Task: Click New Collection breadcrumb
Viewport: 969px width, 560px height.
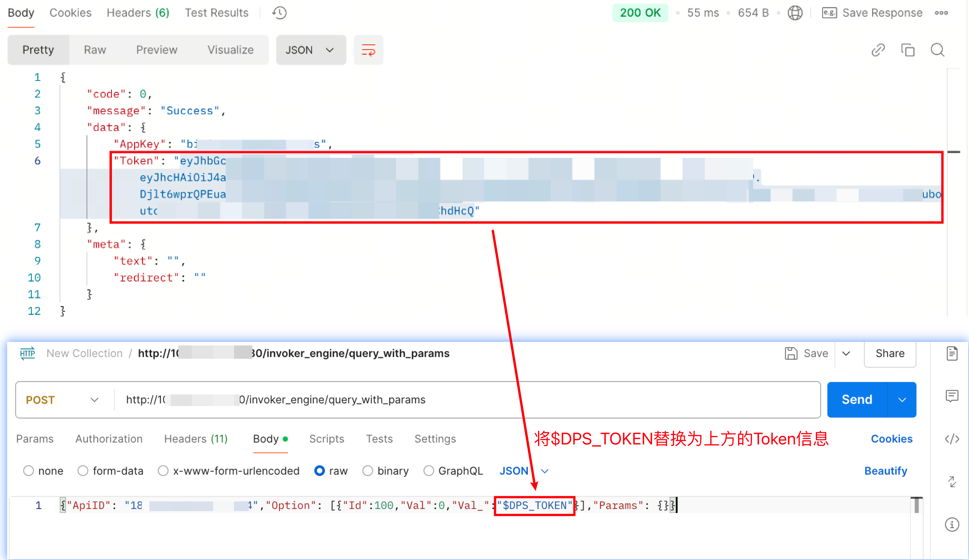Action: click(x=85, y=353)
